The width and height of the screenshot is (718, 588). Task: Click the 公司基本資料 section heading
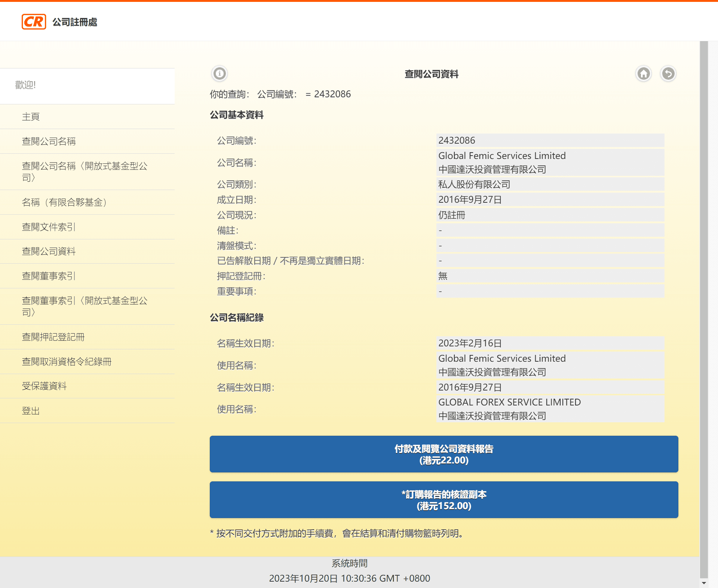(237, 115)
